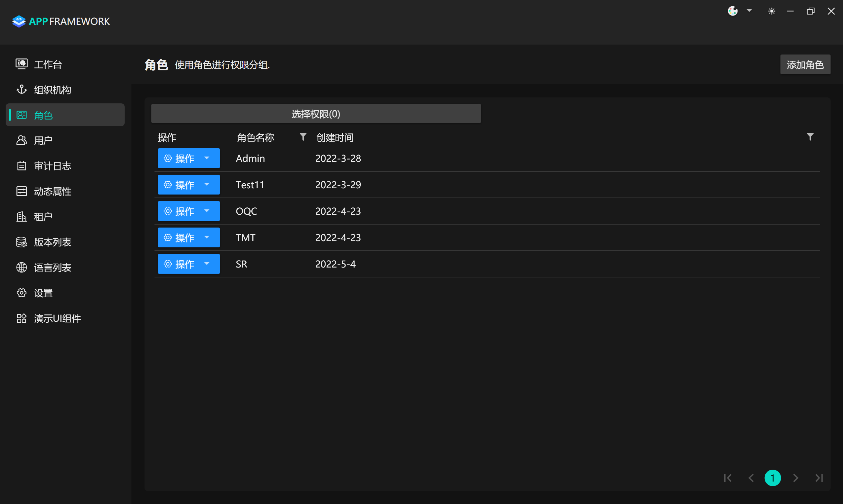Click the log icon next to 审计日志
The width and height of the screenshot is (843, 504).
pyautogui.click(x=21, y=166)
